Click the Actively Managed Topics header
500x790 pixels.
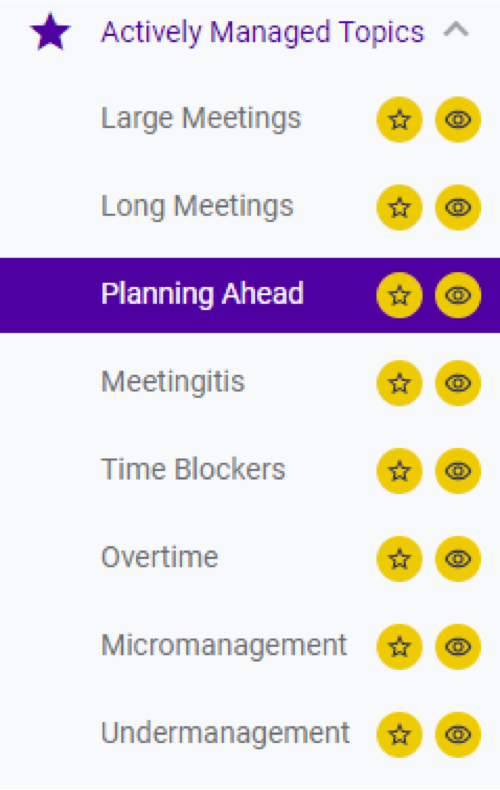pos(263,33)
